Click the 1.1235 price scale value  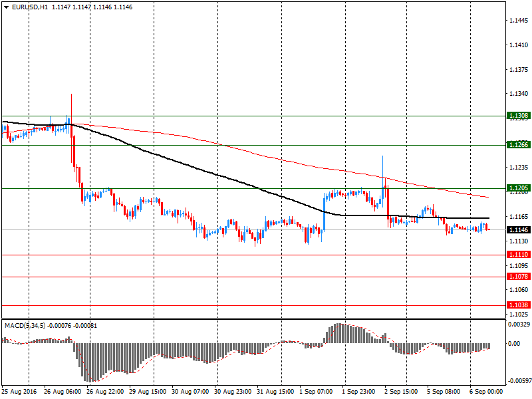pos(519,168)
